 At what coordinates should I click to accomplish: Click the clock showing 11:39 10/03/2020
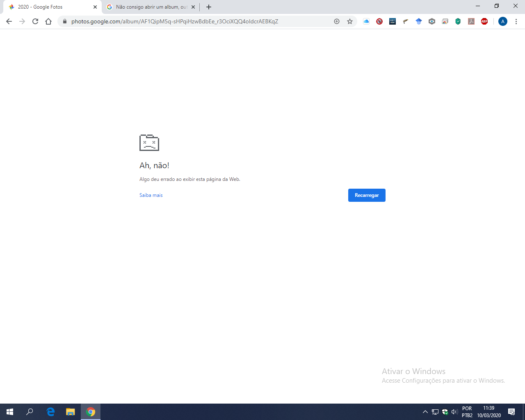point(489,412)
